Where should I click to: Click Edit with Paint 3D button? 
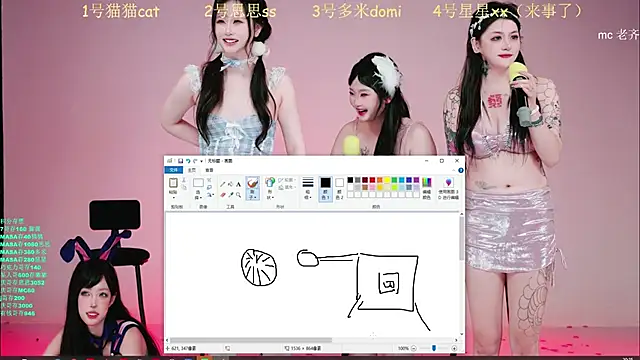[x=449, y=188]
